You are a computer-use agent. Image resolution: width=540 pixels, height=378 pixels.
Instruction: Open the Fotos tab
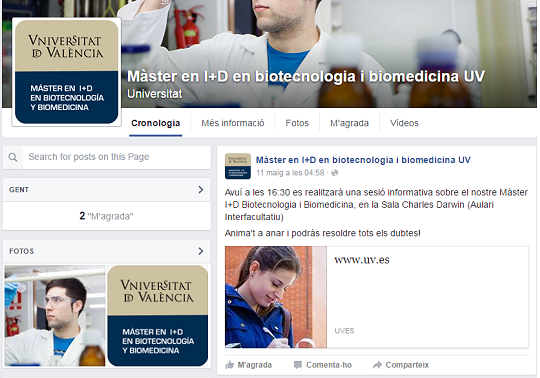point(297,123)
